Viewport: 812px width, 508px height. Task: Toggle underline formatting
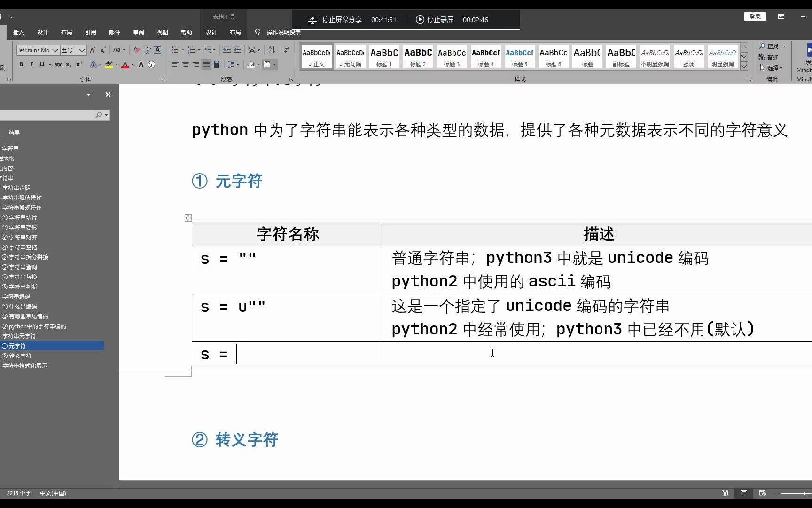[42, 64]
